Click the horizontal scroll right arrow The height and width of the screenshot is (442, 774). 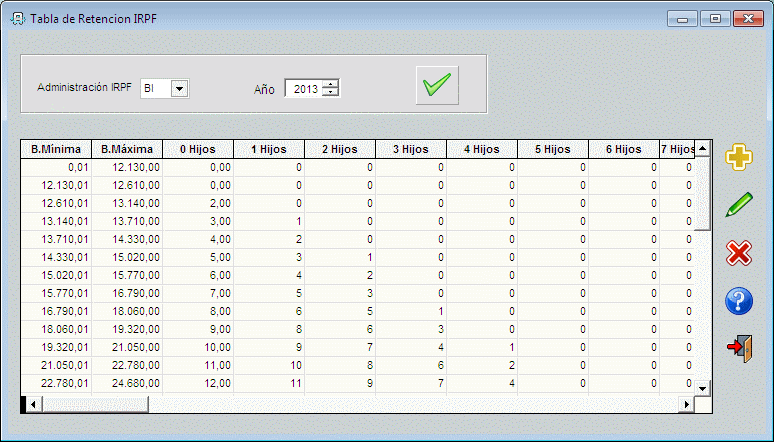click(686, 405)
